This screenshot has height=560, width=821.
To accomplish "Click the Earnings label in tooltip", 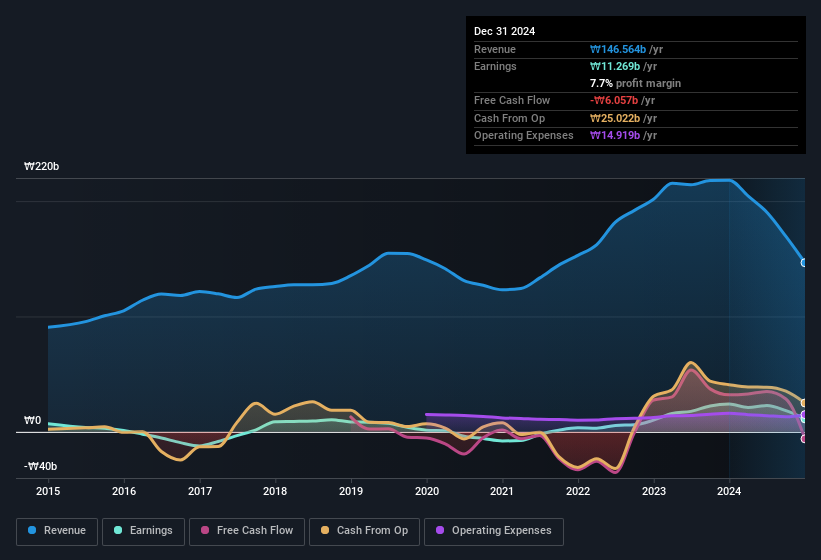I will pos(495,66).
